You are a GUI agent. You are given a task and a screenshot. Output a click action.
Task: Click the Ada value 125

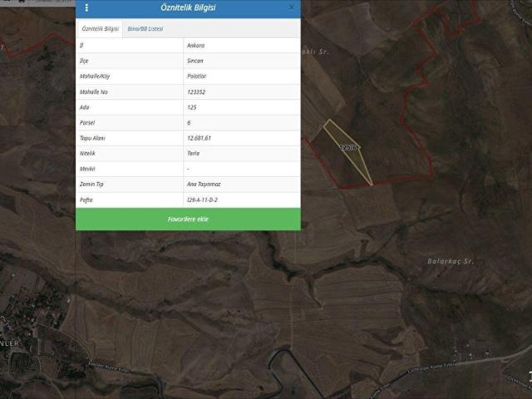(x=192, y=107)
